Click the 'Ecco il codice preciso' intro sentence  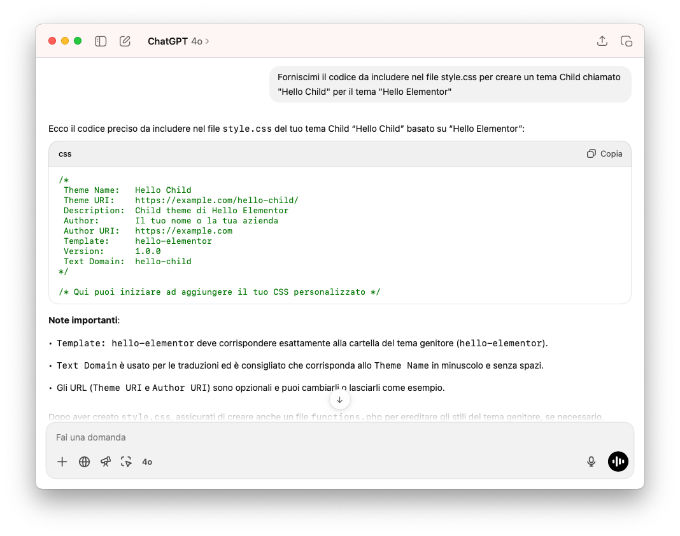[x=286, y=129]
